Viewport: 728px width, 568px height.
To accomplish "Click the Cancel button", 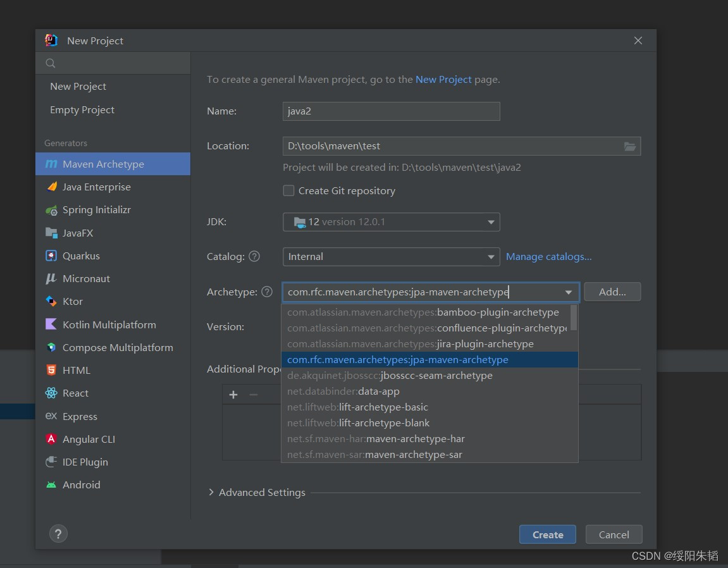I will [x=614, y=534].
